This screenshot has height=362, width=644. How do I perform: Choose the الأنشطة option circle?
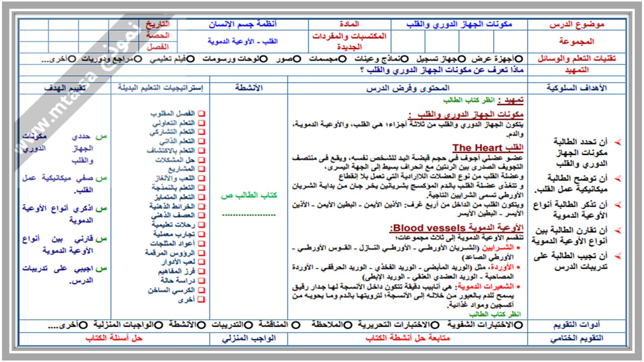pyautogui.click(x=201, y=325)
